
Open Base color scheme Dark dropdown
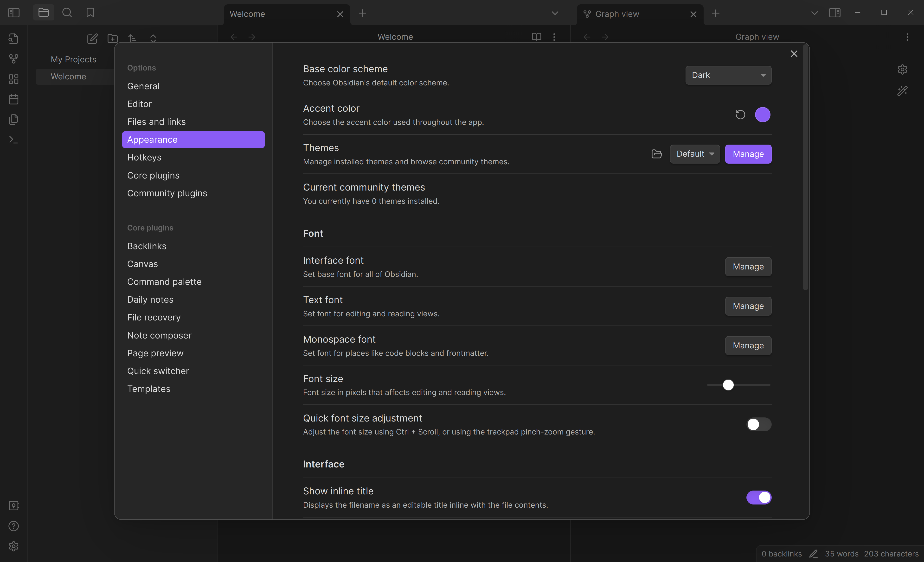tap(728, 75)
